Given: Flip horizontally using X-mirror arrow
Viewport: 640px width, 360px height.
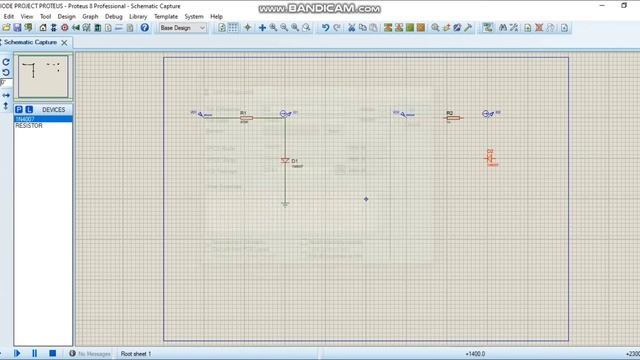Looking at the screenshot, I should 6,95.
